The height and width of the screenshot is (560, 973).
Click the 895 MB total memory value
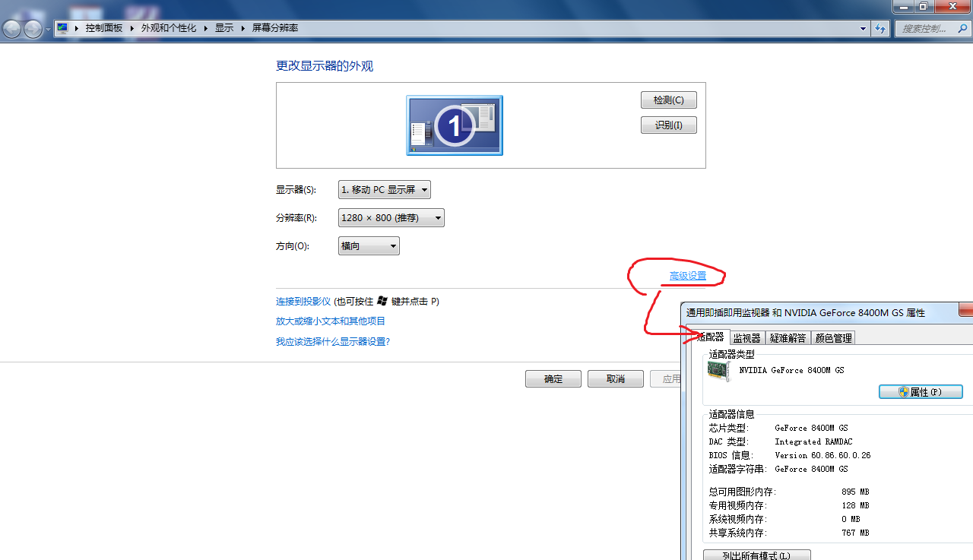click(x=855, y=492)
